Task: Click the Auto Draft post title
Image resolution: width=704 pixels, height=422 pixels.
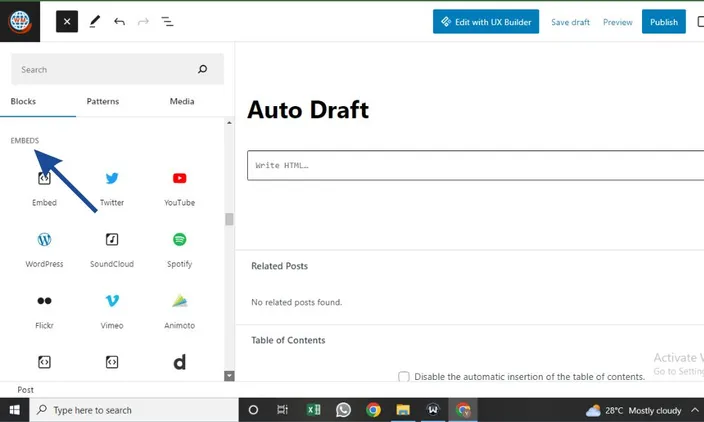Action: pyautogui.click(x=308, y=110)
